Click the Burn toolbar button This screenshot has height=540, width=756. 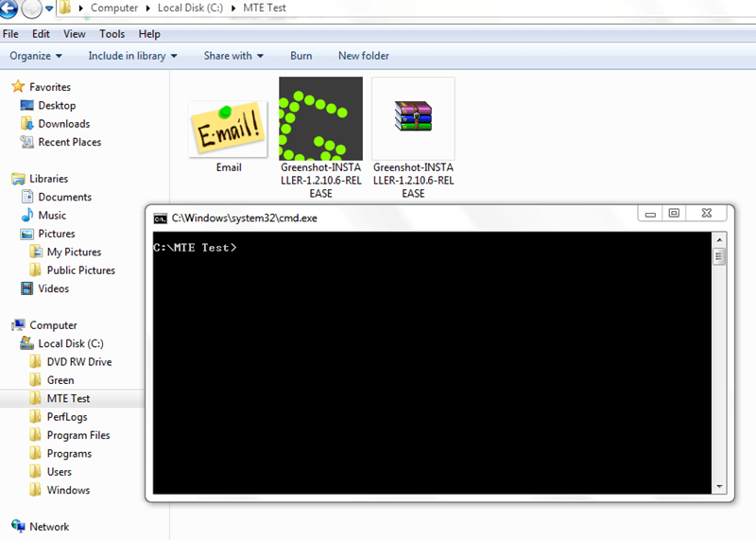click(301, 56)
